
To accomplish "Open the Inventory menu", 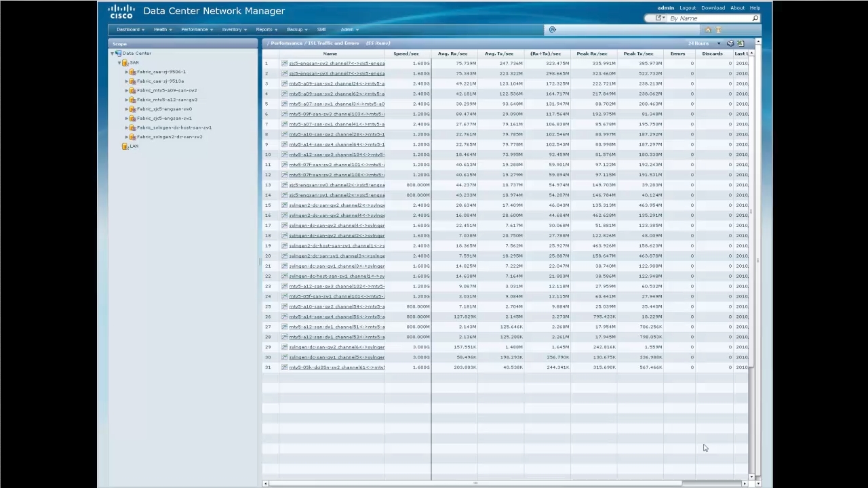I will click(234, 29).
